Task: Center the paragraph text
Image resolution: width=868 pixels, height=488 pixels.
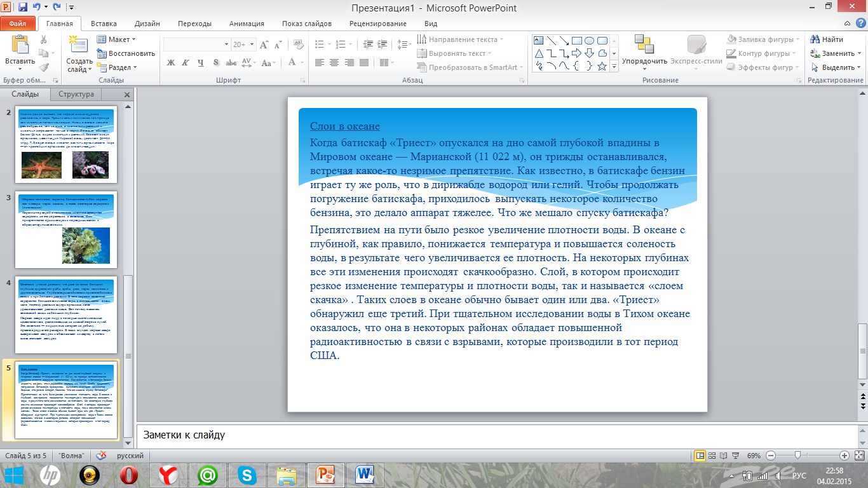Action: (334, 62)
